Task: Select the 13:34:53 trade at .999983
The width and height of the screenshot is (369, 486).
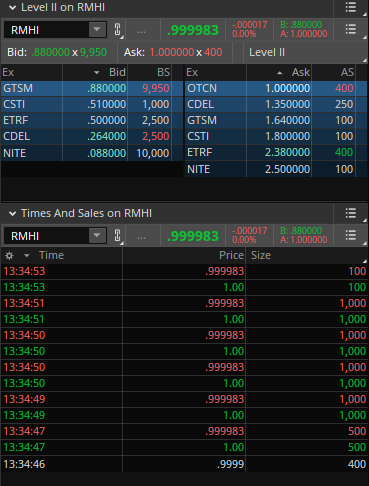Action: click(184, 271)
